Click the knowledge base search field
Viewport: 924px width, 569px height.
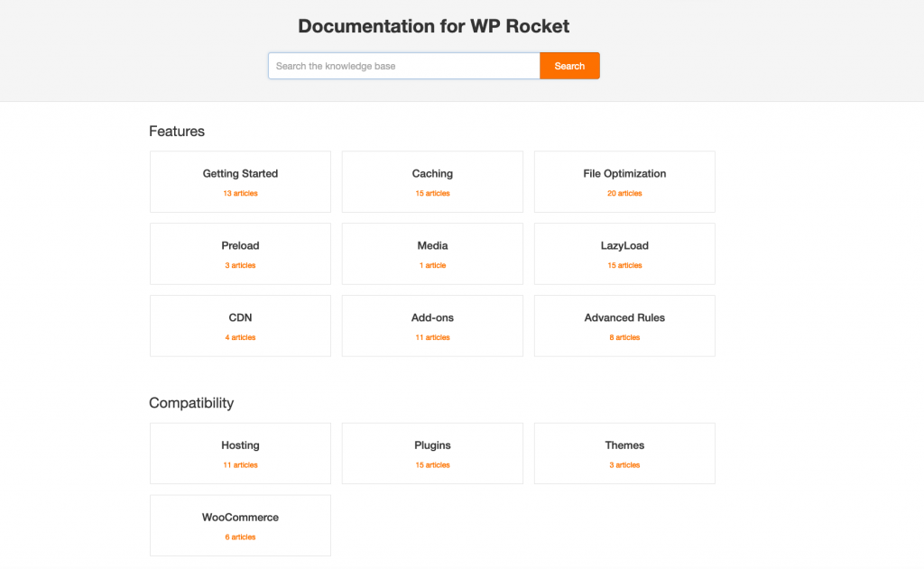(x=403, y=65)
